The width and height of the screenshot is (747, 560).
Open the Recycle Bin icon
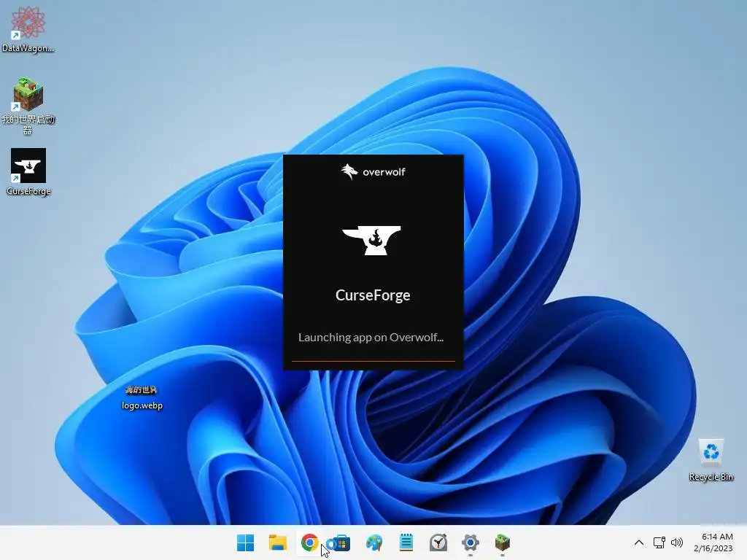tap(711, 460)
